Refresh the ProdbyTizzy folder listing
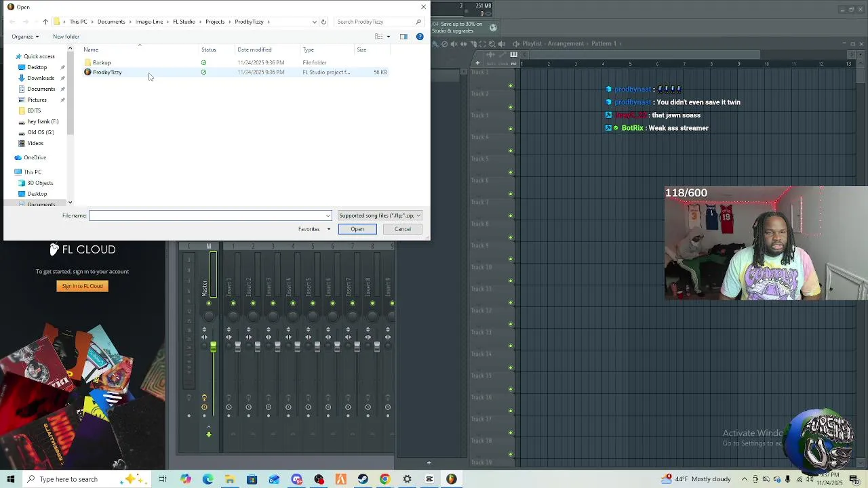Image resolution: width=868 pixels, height=488 pixels. [x=323, y=22]
